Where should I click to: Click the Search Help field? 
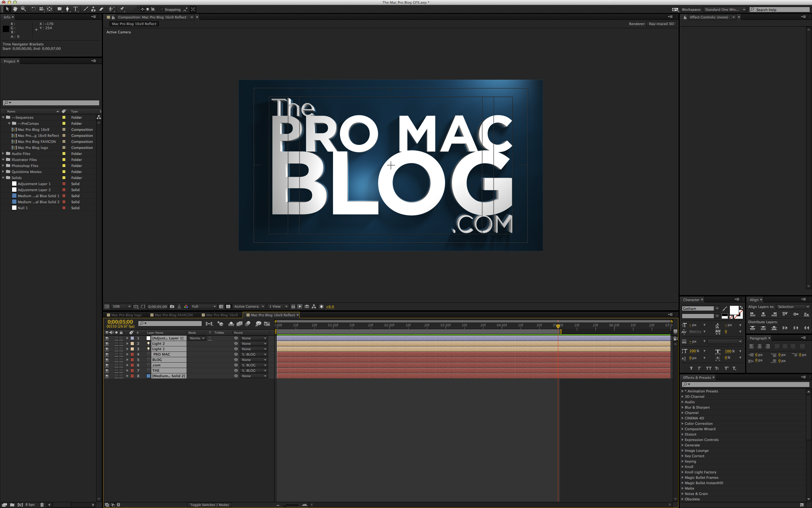[779, 10]
